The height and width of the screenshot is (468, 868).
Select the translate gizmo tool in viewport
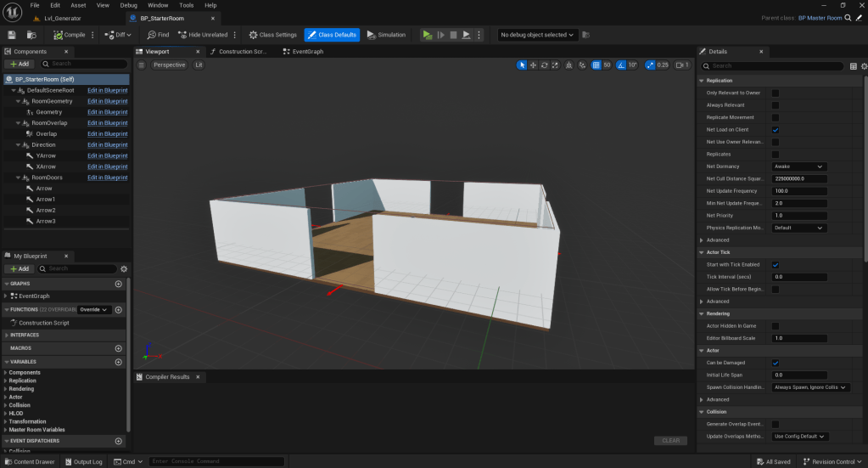click(x=533, y=65)
